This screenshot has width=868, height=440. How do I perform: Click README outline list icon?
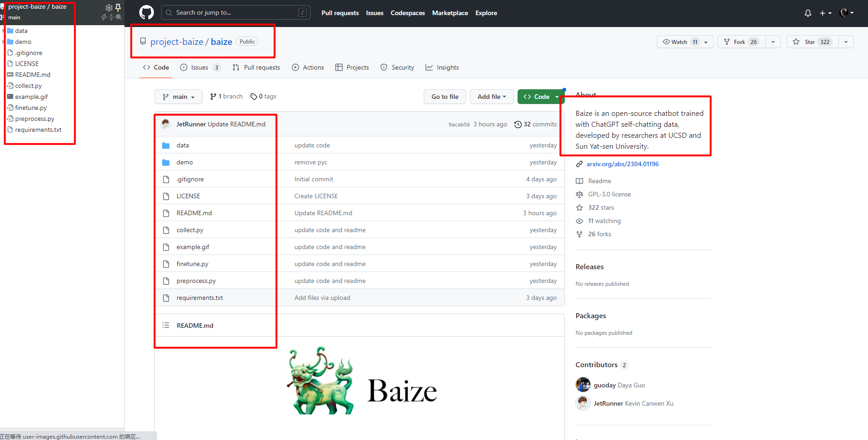point(166,325)
